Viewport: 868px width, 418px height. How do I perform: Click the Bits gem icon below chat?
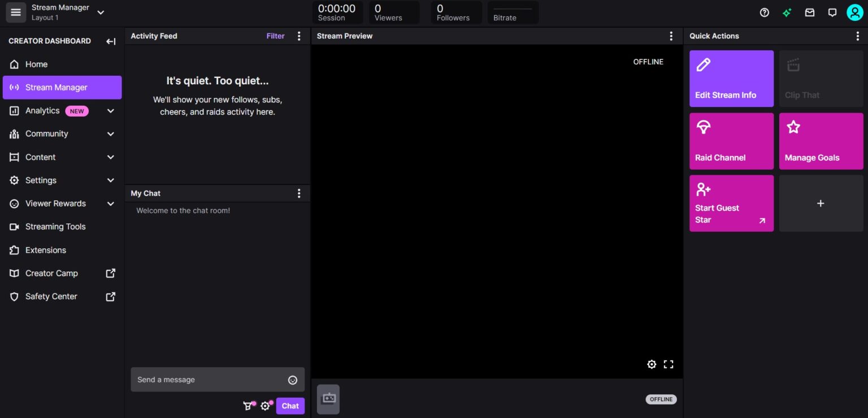pyautogui.click(x=248, y=406)
